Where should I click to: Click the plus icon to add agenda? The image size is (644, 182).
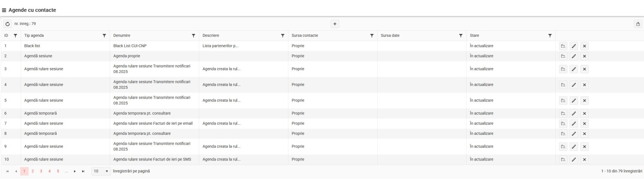(x=335, y=24)
